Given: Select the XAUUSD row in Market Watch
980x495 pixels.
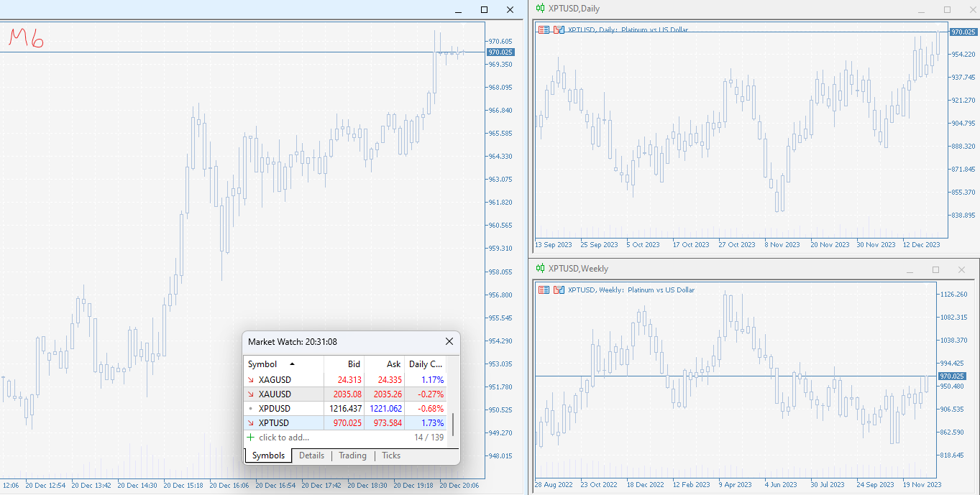Looking at the screenshot, I should (275, 394).
